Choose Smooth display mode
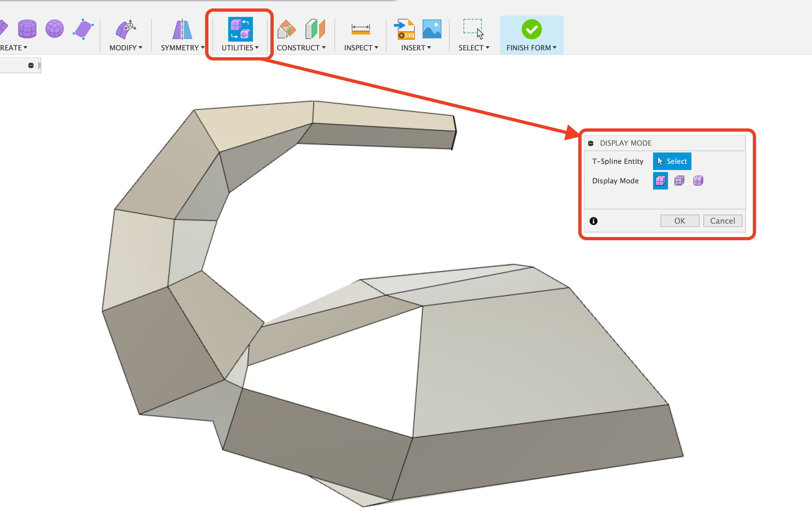This screenshot has height=526, width=812. click(x=698, y=181)
